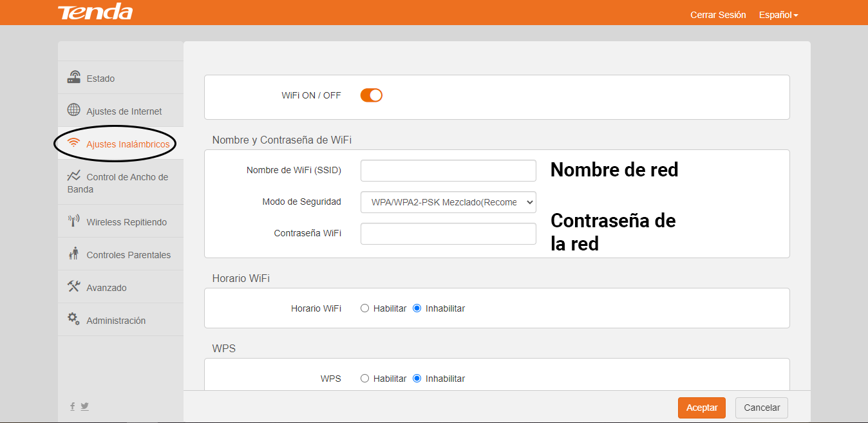Select Inhabilitar for Horario WiFi
The image size is (868, 423).
click(x=417, y=308)
